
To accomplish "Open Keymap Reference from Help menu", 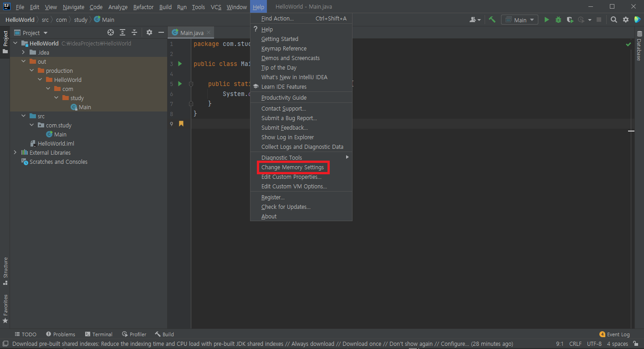I will click(301, 48).
